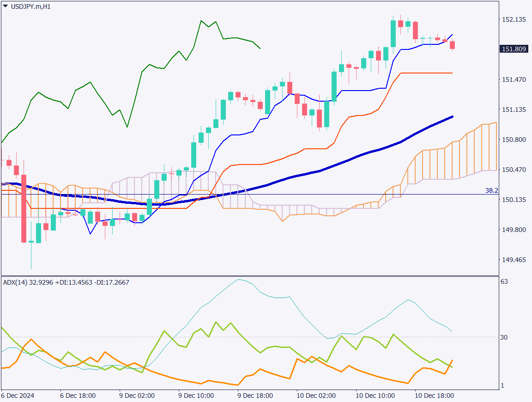The height and width of the screenshot is (402, 532).
Task: Click the highest peak of green Chikou line
Action: point(201,21)
